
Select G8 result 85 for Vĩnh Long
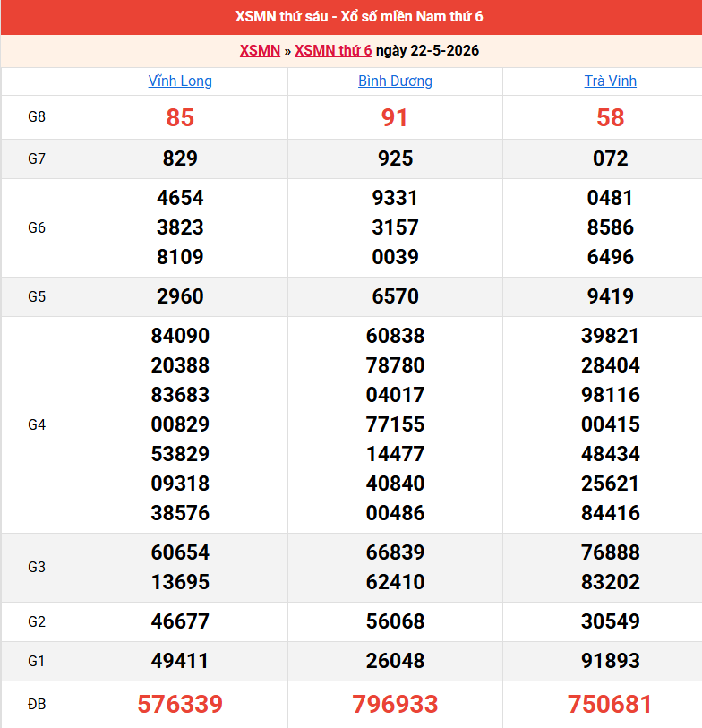pyautogui.click(x=180, y=117)
